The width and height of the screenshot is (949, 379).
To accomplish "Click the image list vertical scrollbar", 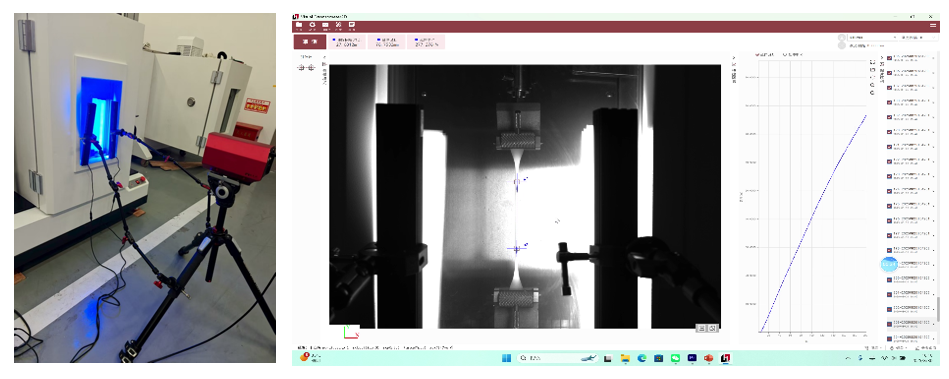I will (940, 308).
